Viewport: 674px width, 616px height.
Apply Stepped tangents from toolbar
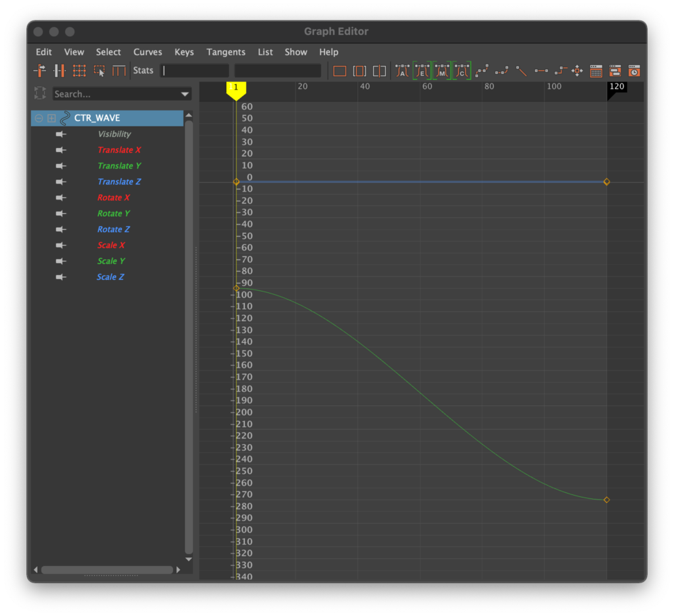pos(561,70)
